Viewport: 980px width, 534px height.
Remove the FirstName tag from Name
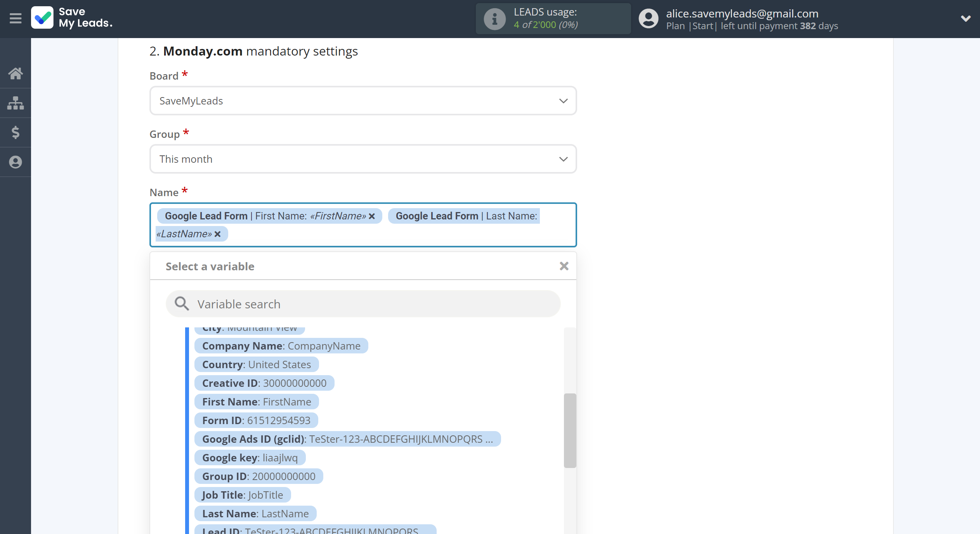pyautogui.click(x=372, y=216)
